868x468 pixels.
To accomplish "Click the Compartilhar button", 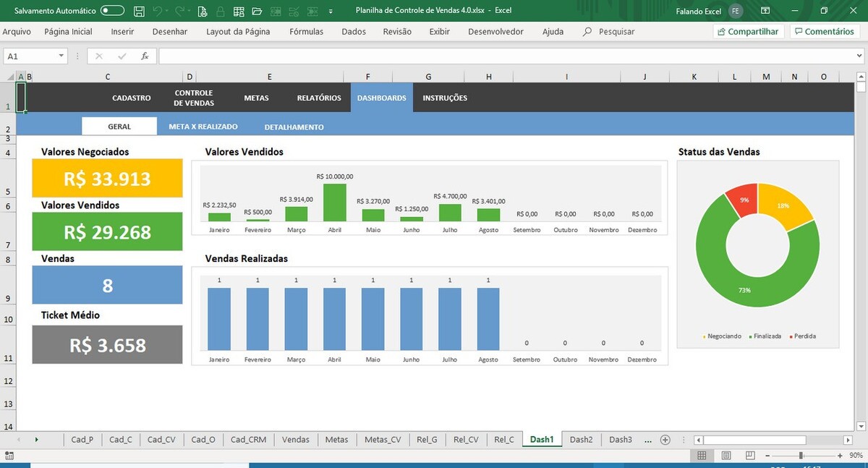I will coord(748,32).
